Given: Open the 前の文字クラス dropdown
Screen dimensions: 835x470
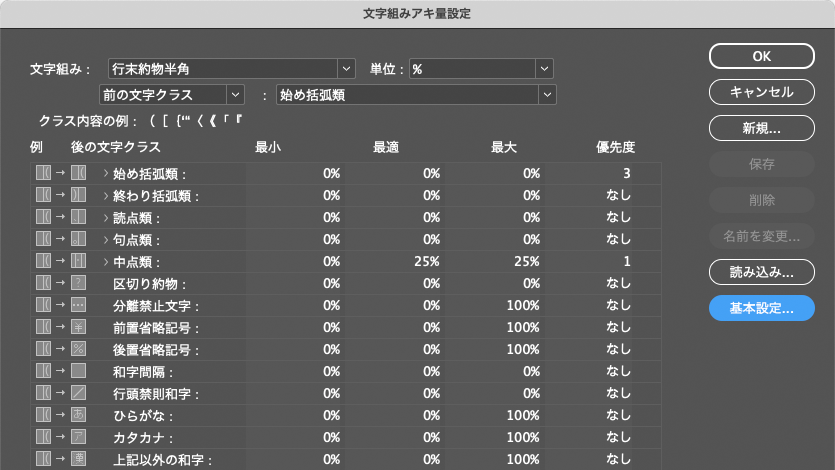Looking at the screenshot, I should 171,95.
